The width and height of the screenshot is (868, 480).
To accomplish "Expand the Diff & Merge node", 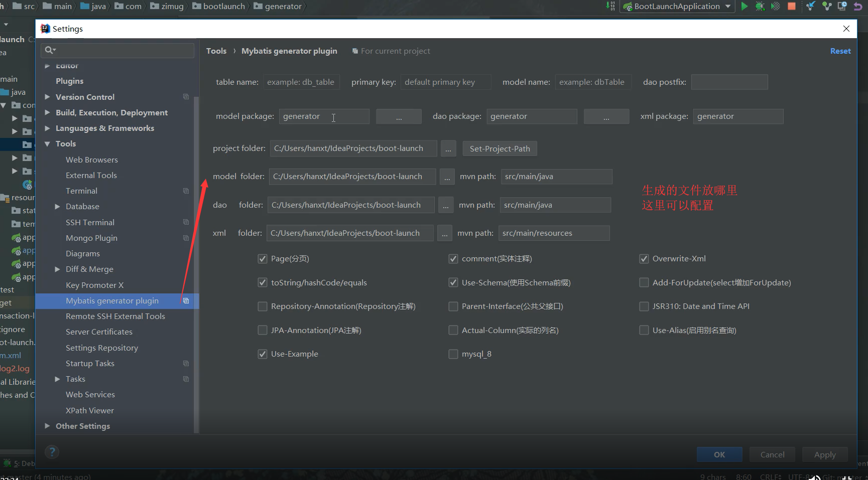I will click(x=57, y=269).
